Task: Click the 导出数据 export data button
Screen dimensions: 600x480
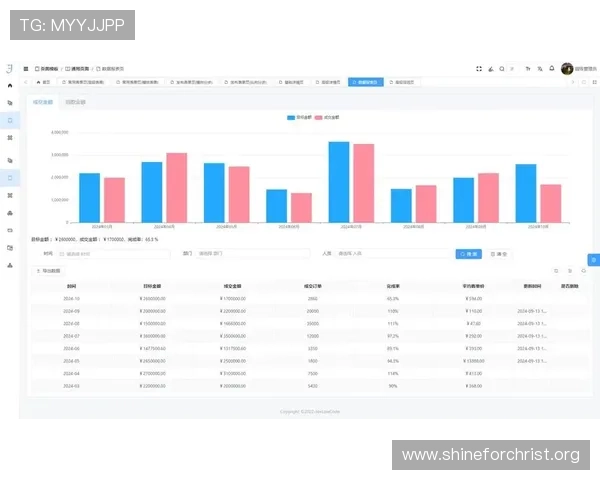Action: pyautogui.click(x=48, y=271)
